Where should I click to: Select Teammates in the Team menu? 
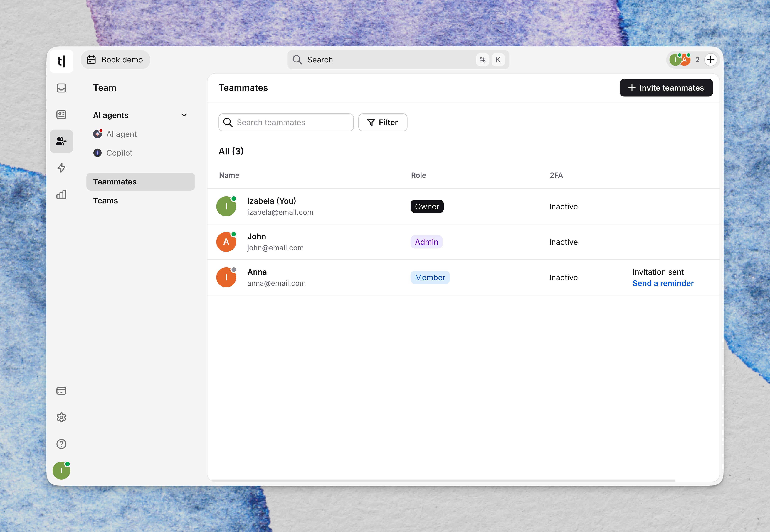pyautogui.click(x=141, y=182)
